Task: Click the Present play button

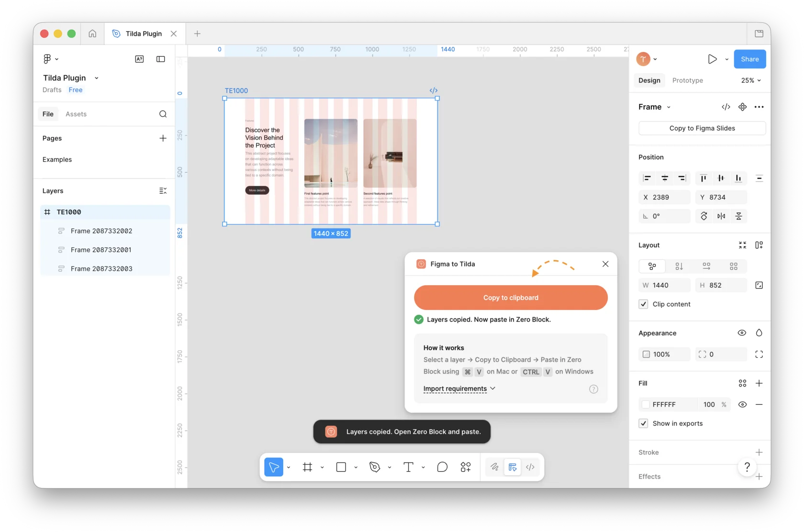Action: pos(712,59)
